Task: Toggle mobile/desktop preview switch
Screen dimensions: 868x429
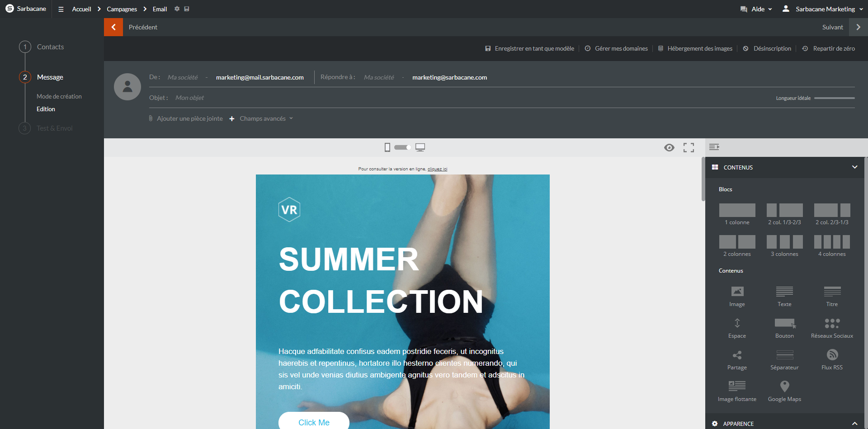Action: pos(402,147)
